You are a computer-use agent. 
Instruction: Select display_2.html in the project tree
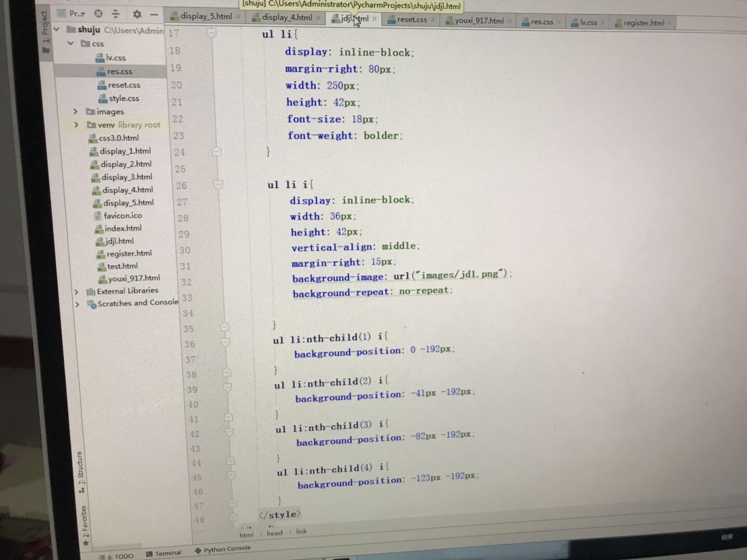[x=126, y=164]
